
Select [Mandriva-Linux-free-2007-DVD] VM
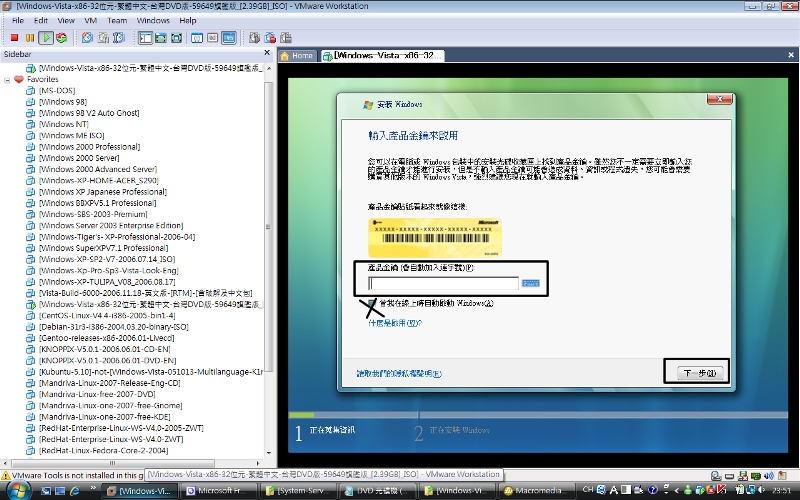click(97, 394)
